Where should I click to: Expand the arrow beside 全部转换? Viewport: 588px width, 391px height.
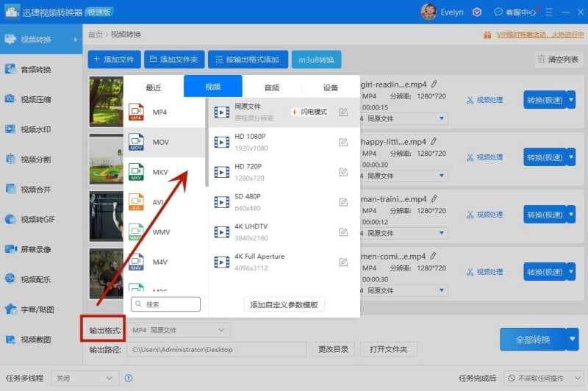pos(573,340)
